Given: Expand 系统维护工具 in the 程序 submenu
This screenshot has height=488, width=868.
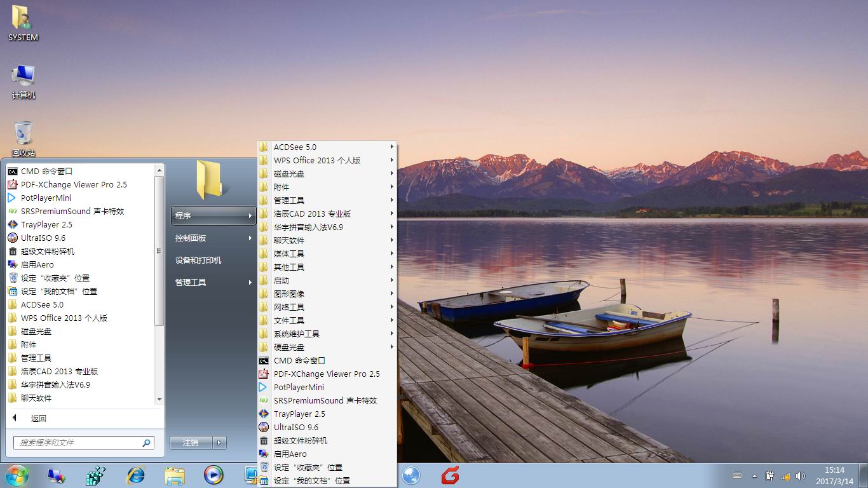Looking at the screenshot, I should point(327,334).
